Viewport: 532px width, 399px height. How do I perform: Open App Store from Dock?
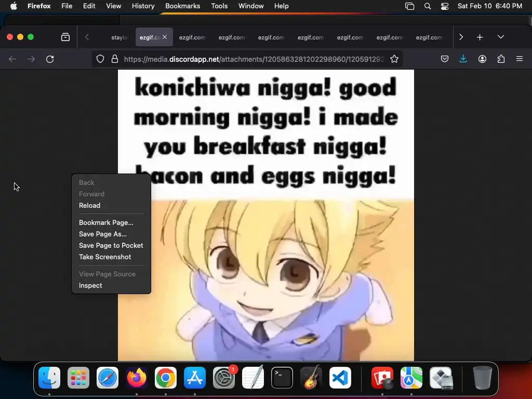click(195, 378)
